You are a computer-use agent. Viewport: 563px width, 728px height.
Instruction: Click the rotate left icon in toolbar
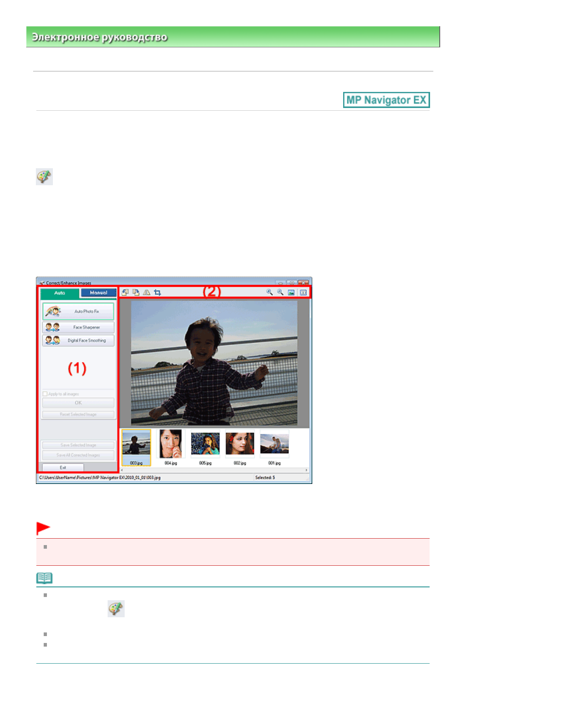(x=125, y=292)
